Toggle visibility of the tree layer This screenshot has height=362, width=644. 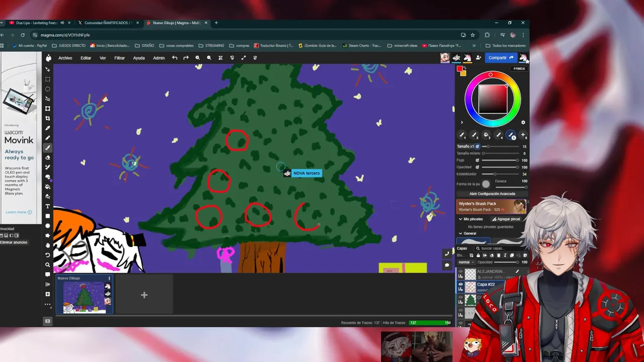(460, 298)
